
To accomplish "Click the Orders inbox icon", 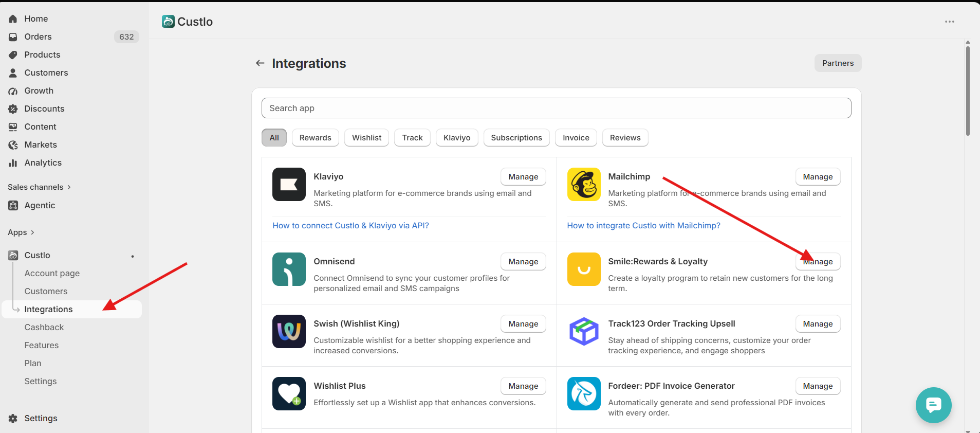I will pyautogui.click(x=13, y=37).
